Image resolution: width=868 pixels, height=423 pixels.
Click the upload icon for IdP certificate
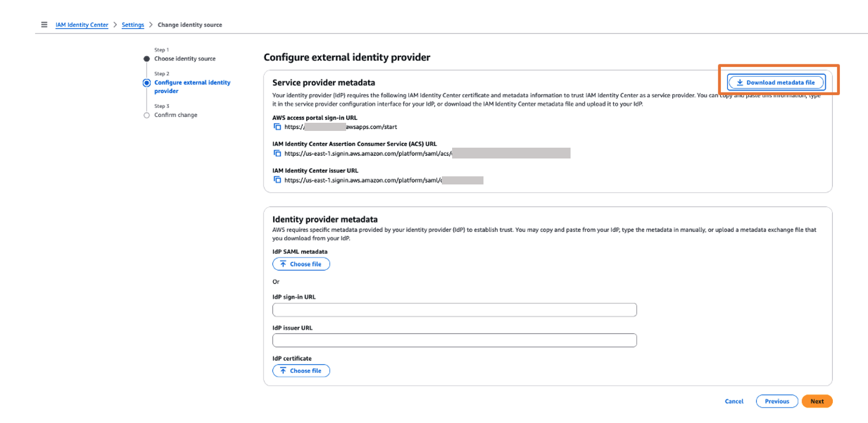283,371
